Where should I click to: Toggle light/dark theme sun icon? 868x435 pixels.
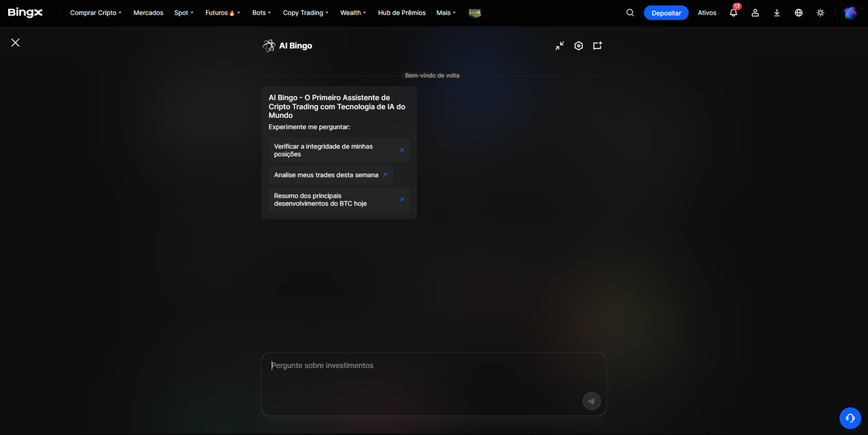pos(820,13)
